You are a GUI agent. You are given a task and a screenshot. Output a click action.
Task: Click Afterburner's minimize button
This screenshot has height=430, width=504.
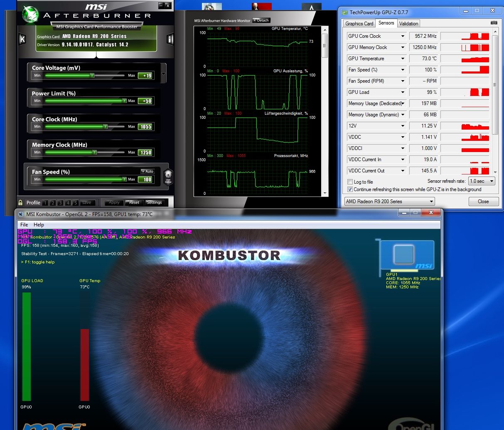click(x=161, y=5)
